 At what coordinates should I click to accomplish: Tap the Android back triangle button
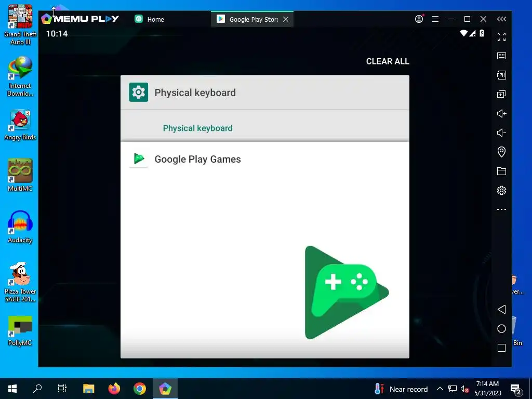pos(501,309)
